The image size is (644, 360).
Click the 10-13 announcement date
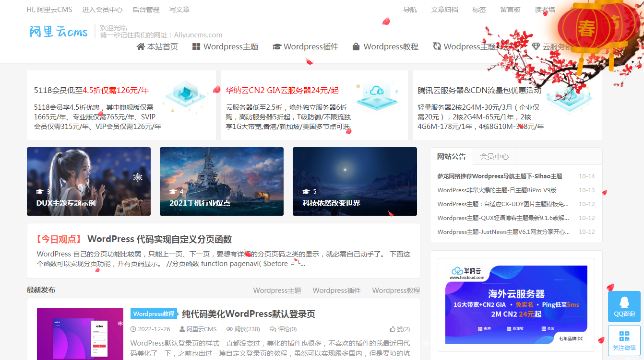click(x=586, y=190)
